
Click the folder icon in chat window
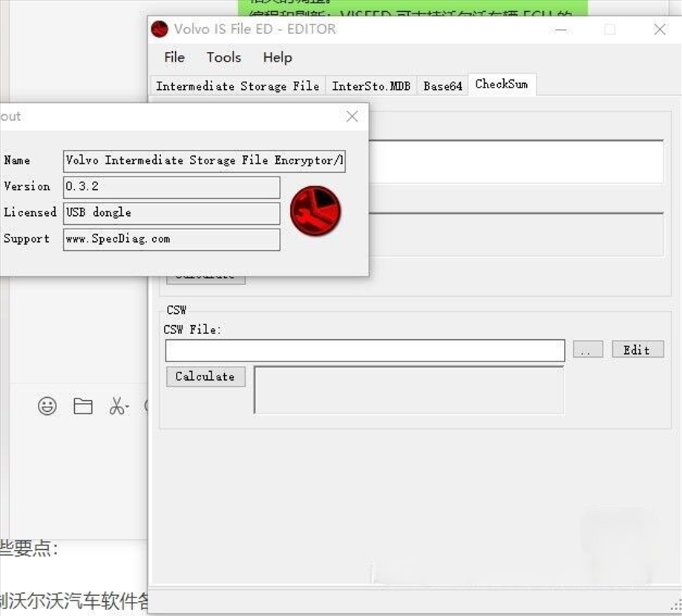[82, 406]
